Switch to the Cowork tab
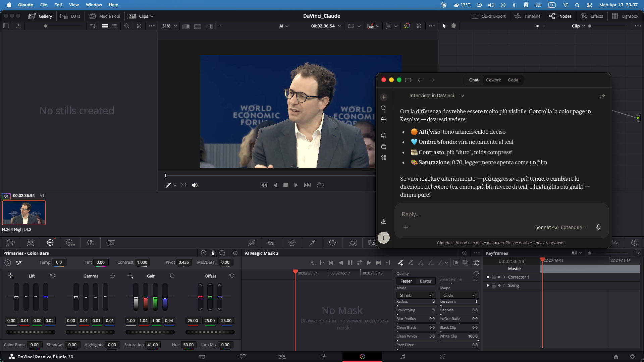 (493, 80)
